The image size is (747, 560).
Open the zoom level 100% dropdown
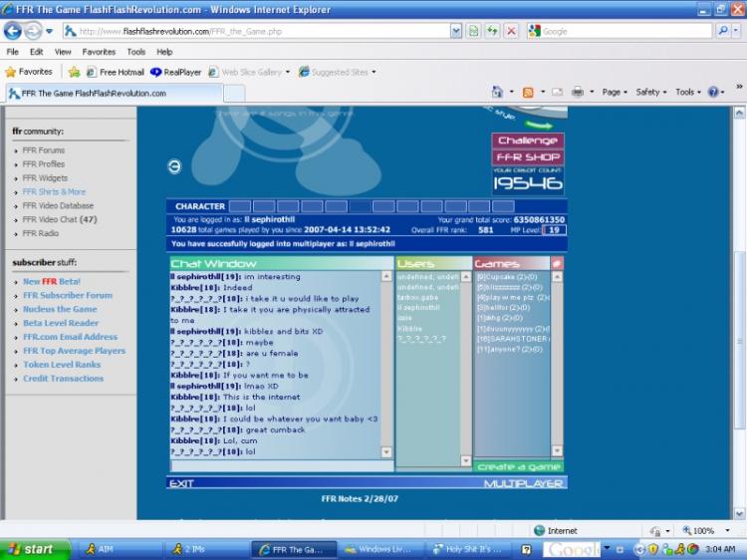coord(707,531)
